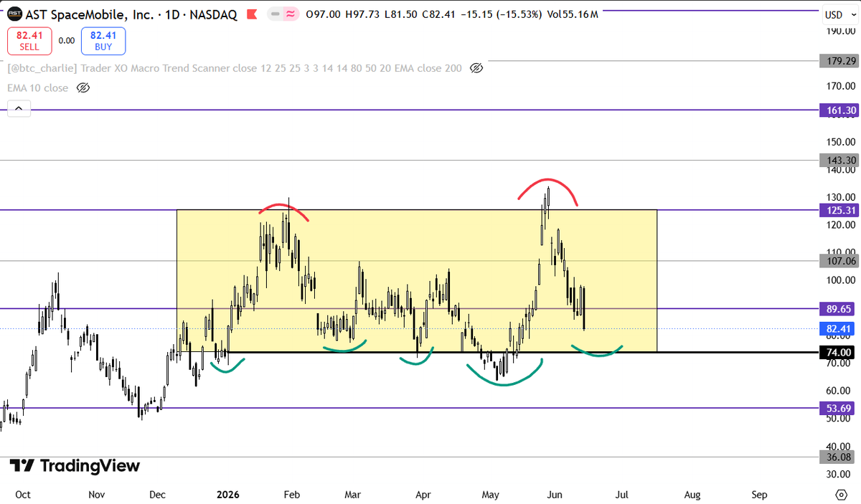Click the open value O97.00
Viewport: 861px width, 504px height.
[x=322, y=14]
